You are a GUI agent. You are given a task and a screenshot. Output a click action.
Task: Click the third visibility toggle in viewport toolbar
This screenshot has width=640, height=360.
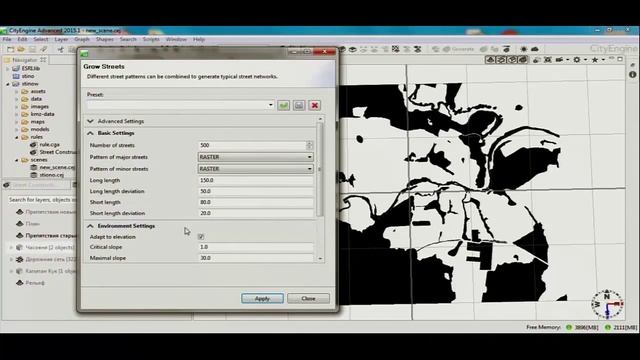pyautogui.click(x=512, y=60)
